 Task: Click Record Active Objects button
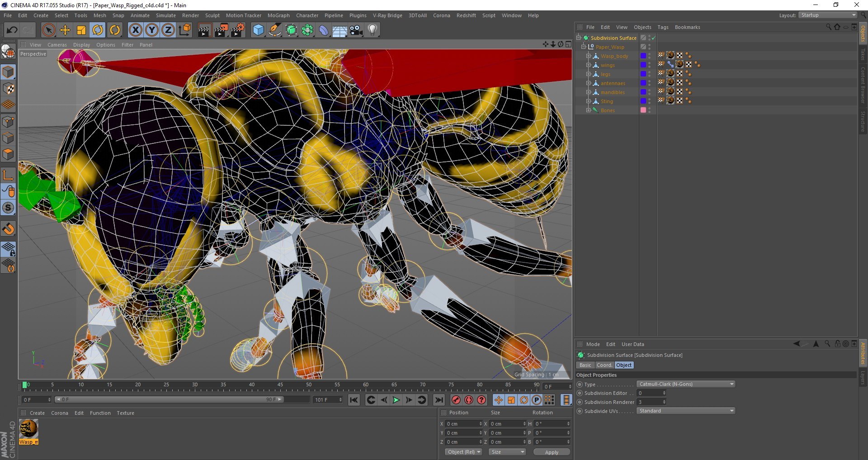456,400
